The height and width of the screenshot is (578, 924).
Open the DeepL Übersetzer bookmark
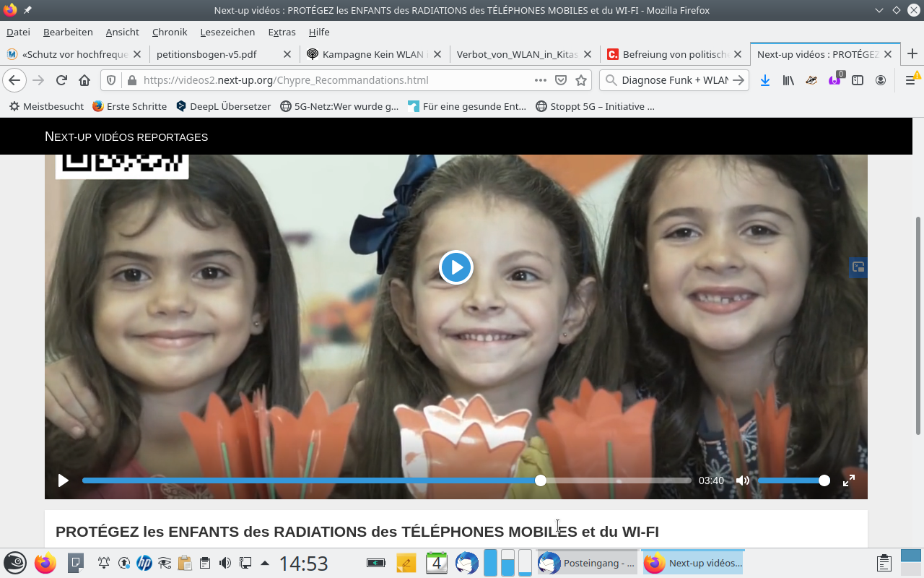coord(230,106)
